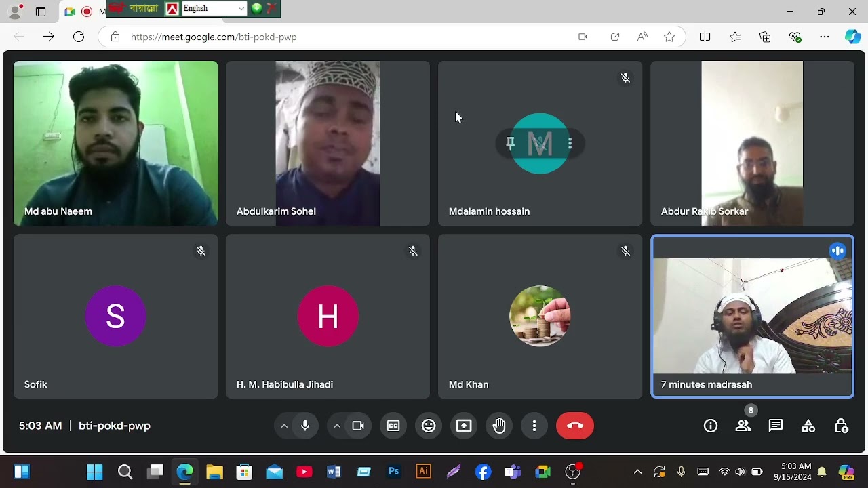Click the Windows Start button
This screenshot has height=488, width=868.
pyautogui.click(x=95, y=472)
